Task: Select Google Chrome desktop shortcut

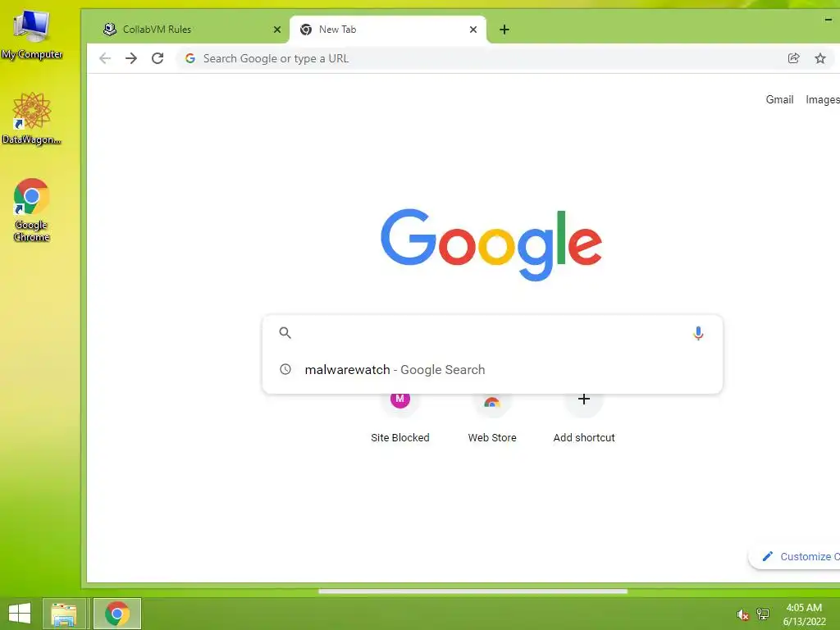Action: pos(32,210)
